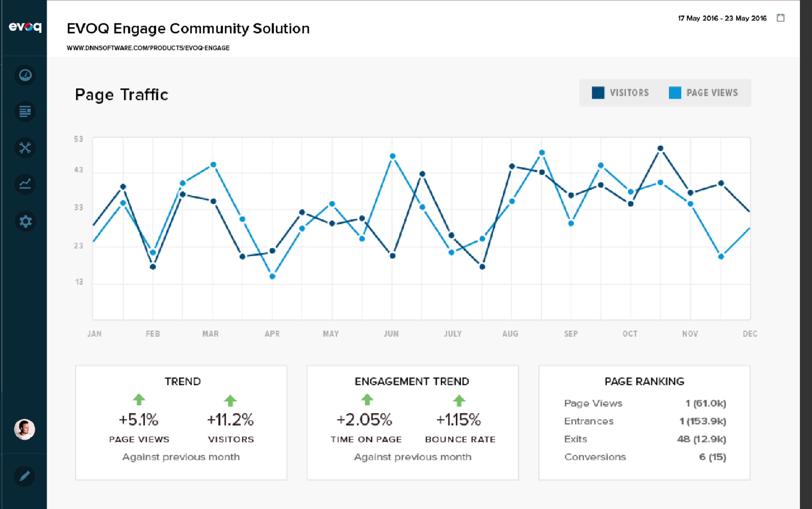Viewport: 812px width, 509px height.
Task: Click the Page Traffic heading
Action: (122, 94)
